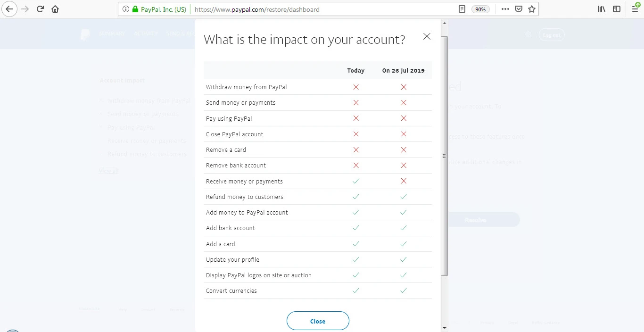This screenshot has height=332, width=644.
Task: Click Today green check for Update your profile
Action: [x=356, y=259]
